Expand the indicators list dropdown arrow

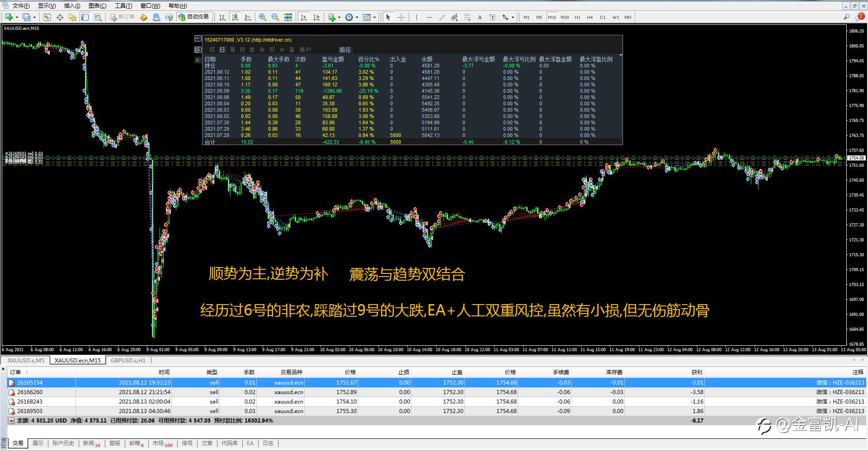339,18
